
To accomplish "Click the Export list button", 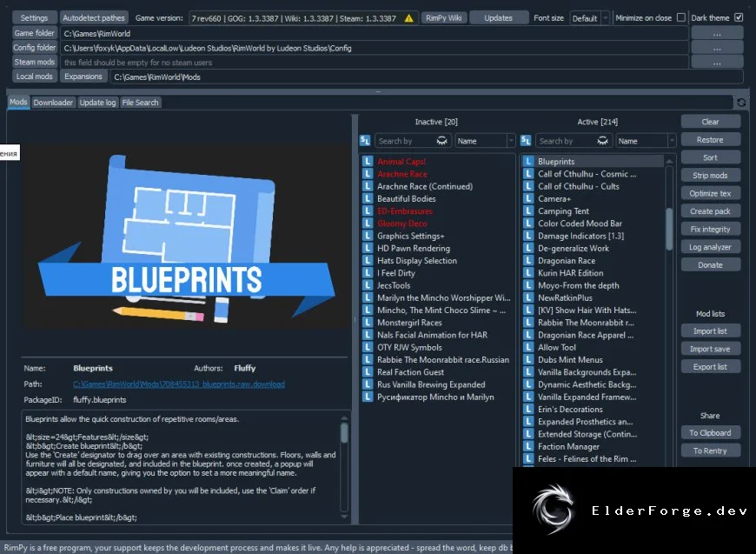I will 710,367.
